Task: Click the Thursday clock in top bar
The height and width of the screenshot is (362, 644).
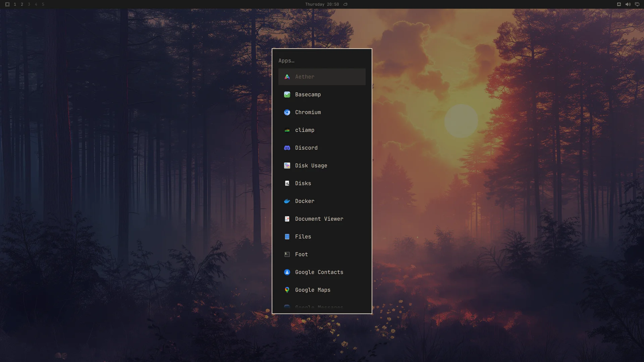Action: [x=322, y=4]
